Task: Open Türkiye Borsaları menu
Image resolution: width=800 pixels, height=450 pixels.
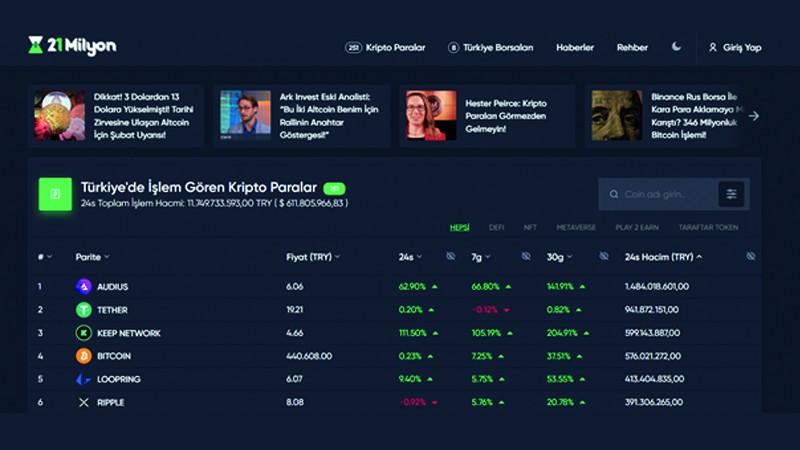Action: [x=498, y=47]
